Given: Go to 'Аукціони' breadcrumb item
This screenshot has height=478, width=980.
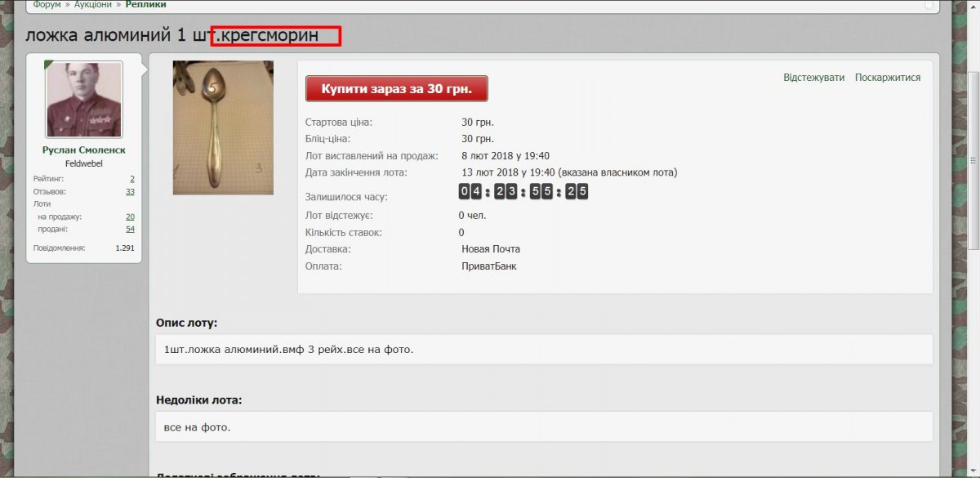Looking at the screenshot, I should pos(92,5).
